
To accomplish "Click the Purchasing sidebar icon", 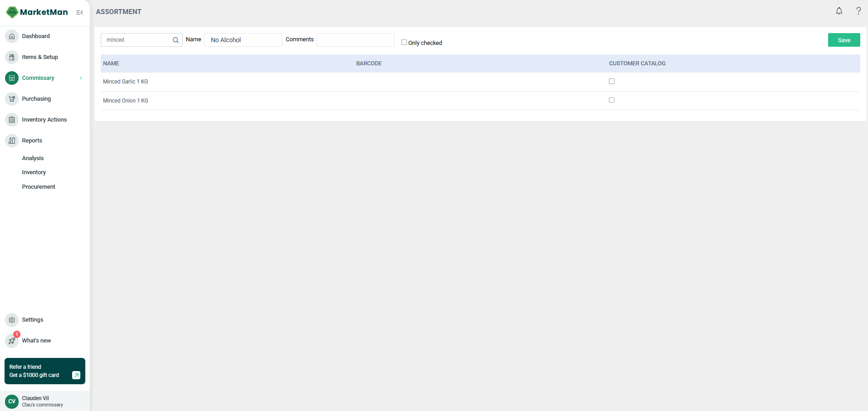I will pyautogui.click(x=11, y=98).
